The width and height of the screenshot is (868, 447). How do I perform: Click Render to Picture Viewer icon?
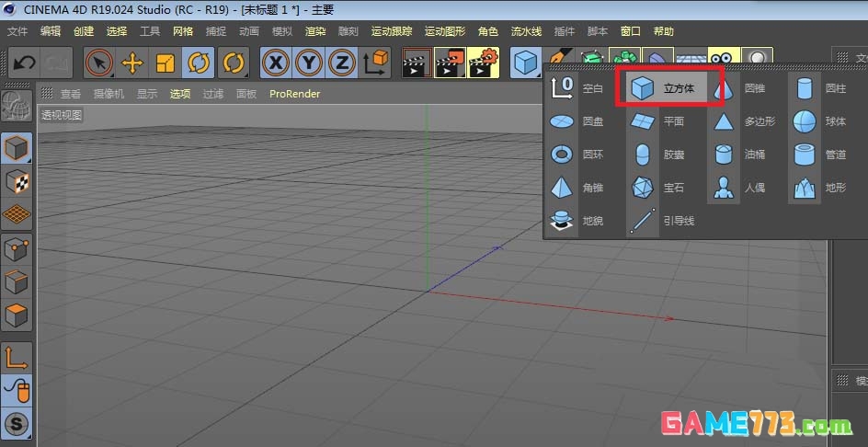pos(450,63)
